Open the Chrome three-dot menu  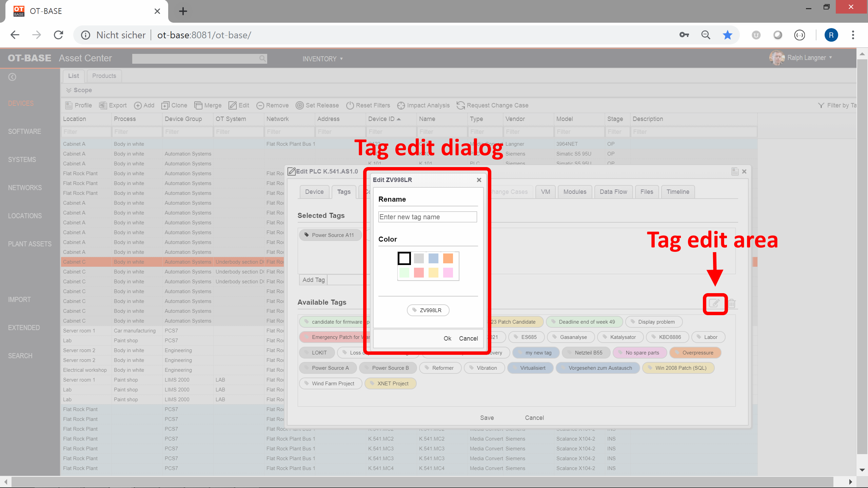pos(853,35)
